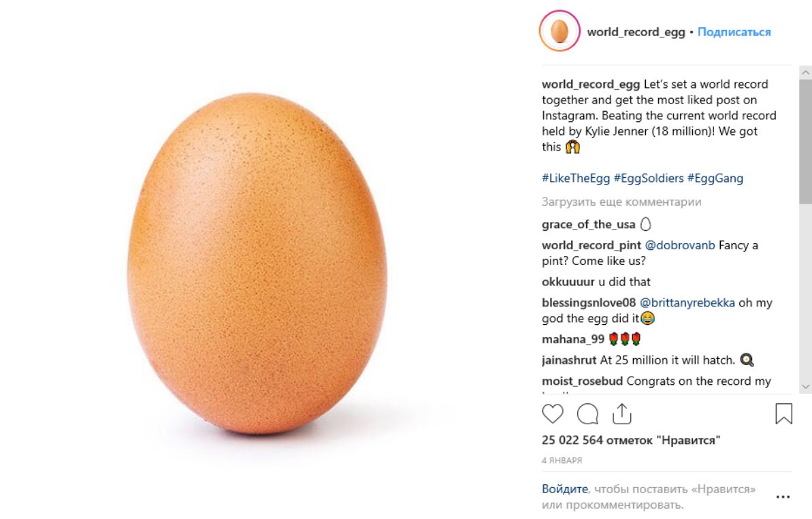This screenshot has width=812, height=519.
Task: Save the post with the bookmark icon
Action: click(x=783, y=413)
